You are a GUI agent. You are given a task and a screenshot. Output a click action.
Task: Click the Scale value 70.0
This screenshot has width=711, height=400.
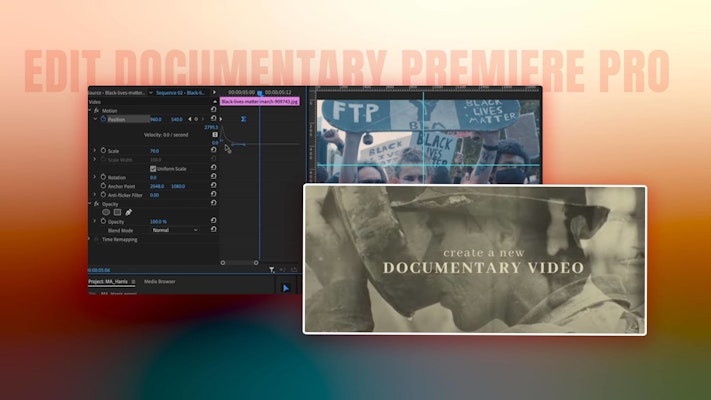point(155,151)
